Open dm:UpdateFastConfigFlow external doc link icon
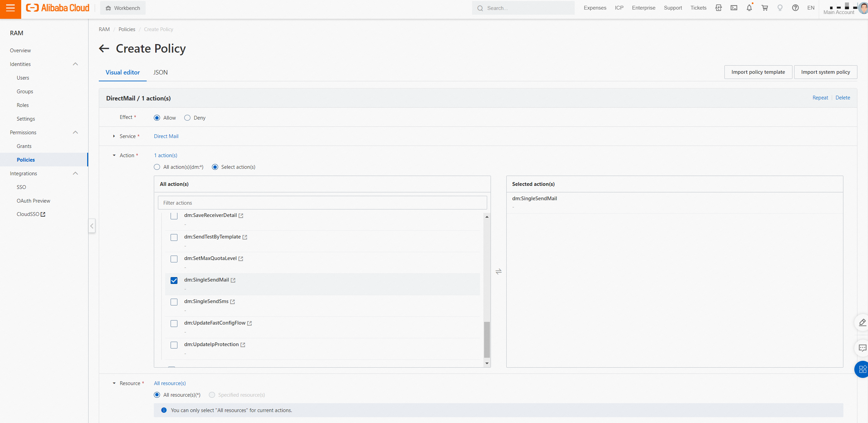The height and width of the screenshot is (423, 868). tap(250, 323)
